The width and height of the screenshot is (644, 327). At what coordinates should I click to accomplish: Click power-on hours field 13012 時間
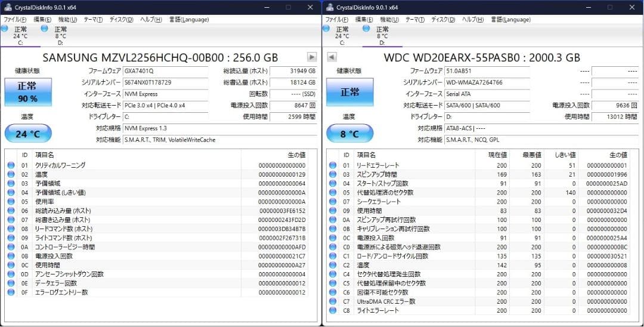pyautogui.click(x=615, y=117)
